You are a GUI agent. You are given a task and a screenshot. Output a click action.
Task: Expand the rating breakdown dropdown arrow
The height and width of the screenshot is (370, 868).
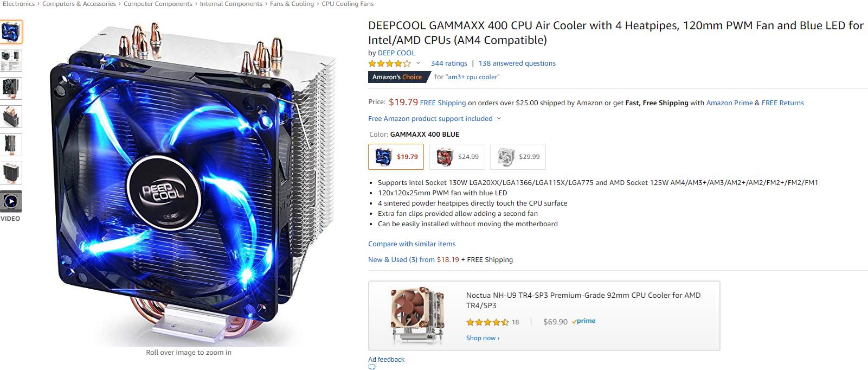[418, 63]
